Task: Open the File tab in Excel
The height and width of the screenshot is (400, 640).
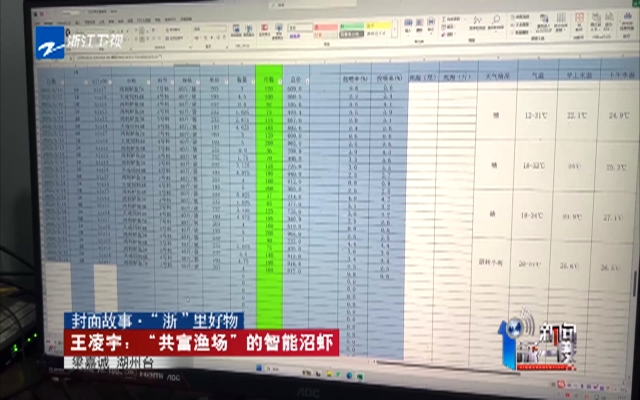Action: point(38,23)
